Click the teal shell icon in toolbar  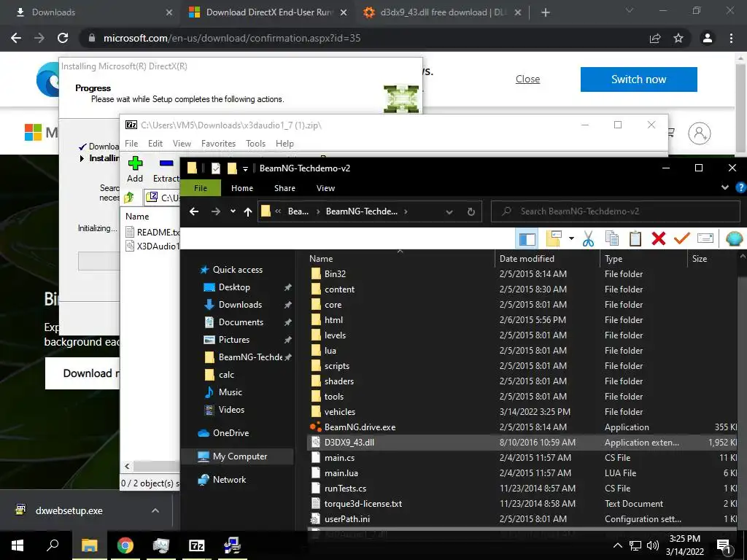tap(734, 238)
